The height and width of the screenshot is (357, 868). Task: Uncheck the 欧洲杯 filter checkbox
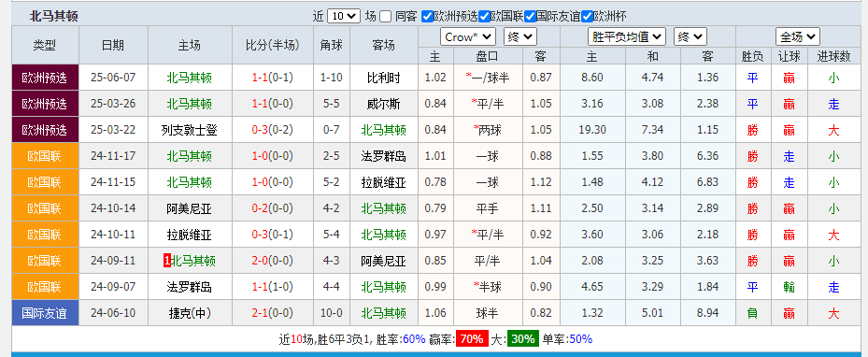(x=587, y=16)
